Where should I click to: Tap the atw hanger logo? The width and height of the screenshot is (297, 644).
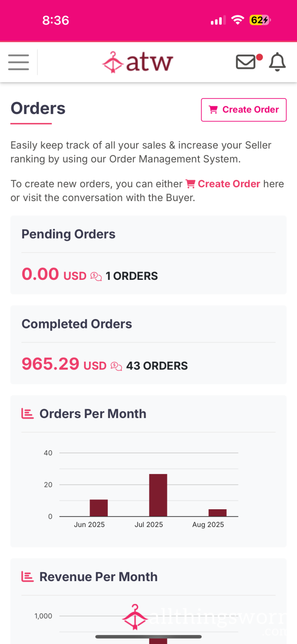click(138, 62)
